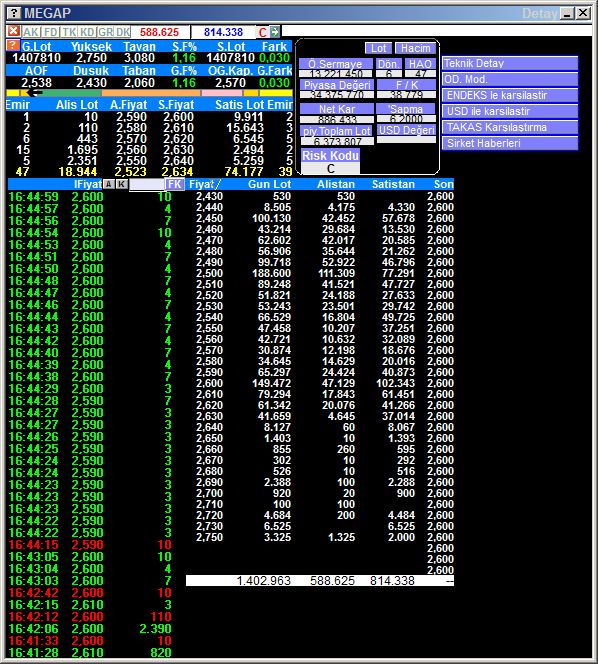Click the red C indicator in top toolbar
Screen dimensions: 598x664
(x=263, y=32)
